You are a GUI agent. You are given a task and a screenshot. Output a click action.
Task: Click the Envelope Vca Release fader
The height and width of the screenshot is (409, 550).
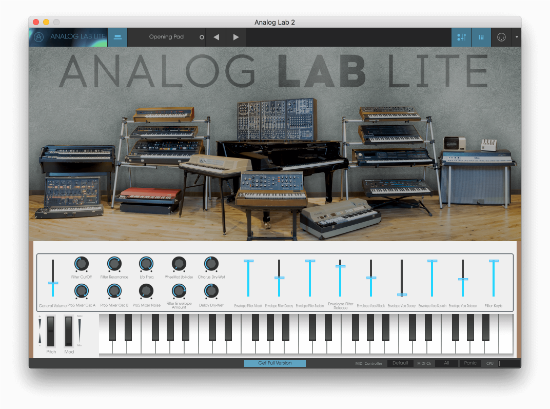pos(463,278)
